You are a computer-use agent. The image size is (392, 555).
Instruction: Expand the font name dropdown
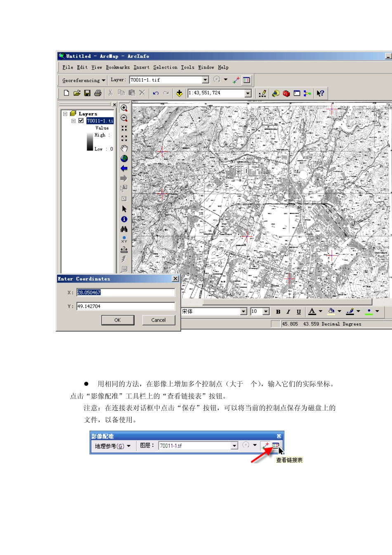point(243,311)
